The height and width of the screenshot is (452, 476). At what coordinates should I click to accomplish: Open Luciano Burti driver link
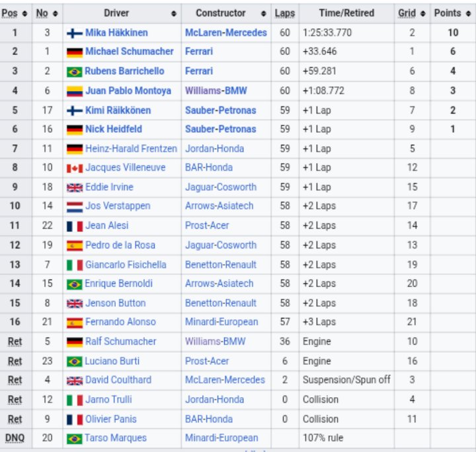pyautogui.click(x=112, y=361)
